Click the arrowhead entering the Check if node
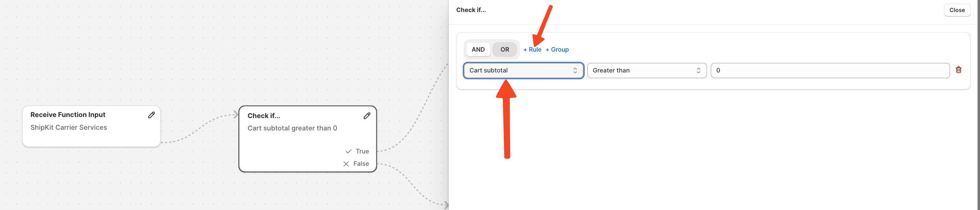This screenshot has height=210, width=980. (x=236, y=114)
